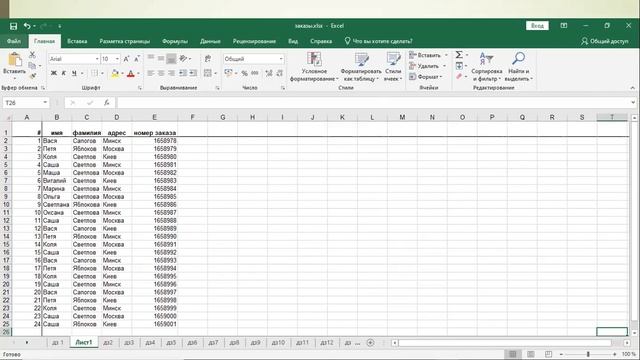Switch to the Data (Данные) tab
Image resolution: width=640 pixels, height=360 pixels.
[x=210, y=41]
